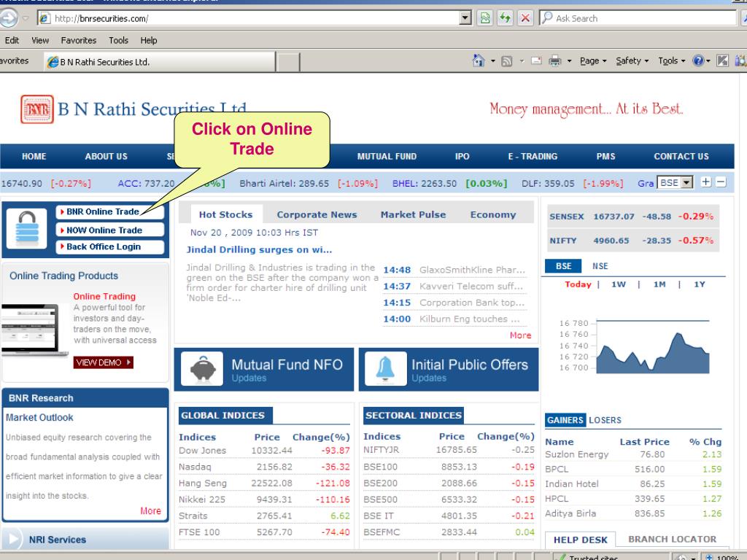This screenshot has height=560, width=747.
Task: Select the Hot Stocks tab
Action: coord(226,215)
